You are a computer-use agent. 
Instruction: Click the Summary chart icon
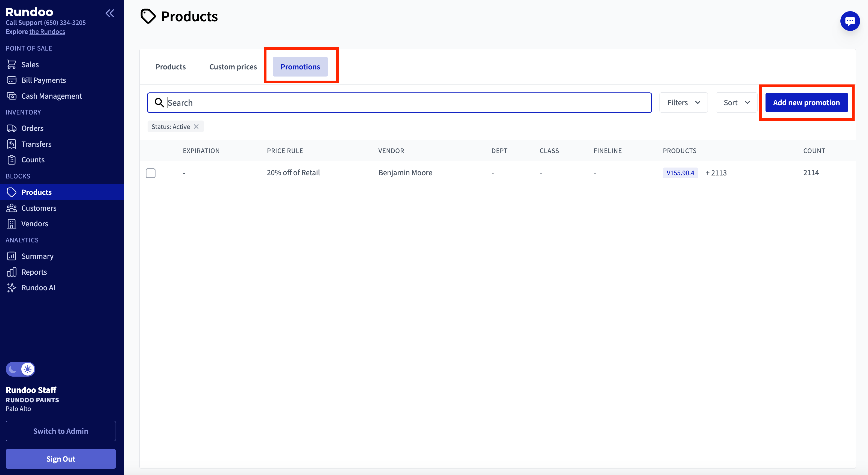point(11,256)
